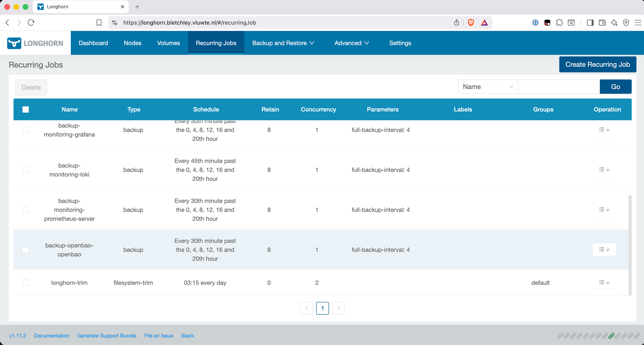
Task: Open the Brave Wallet icon
Action: [x=602, y=23]
